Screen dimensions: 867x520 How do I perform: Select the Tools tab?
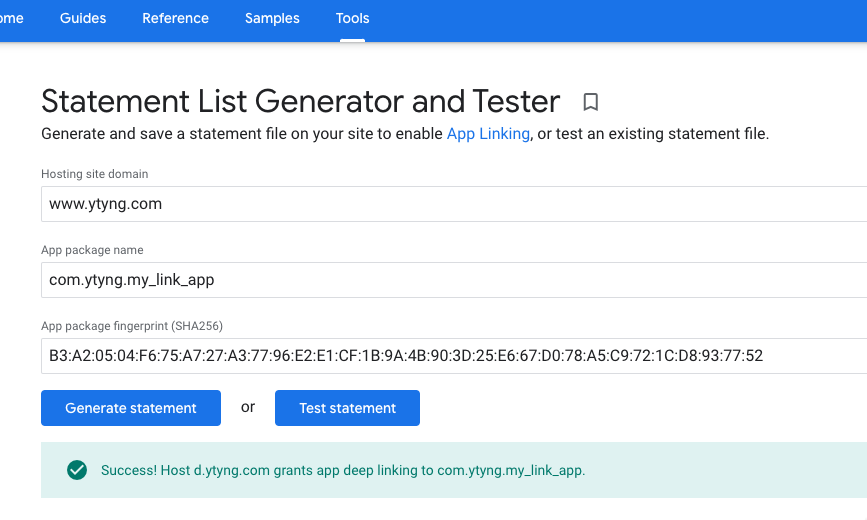[352, 18]
